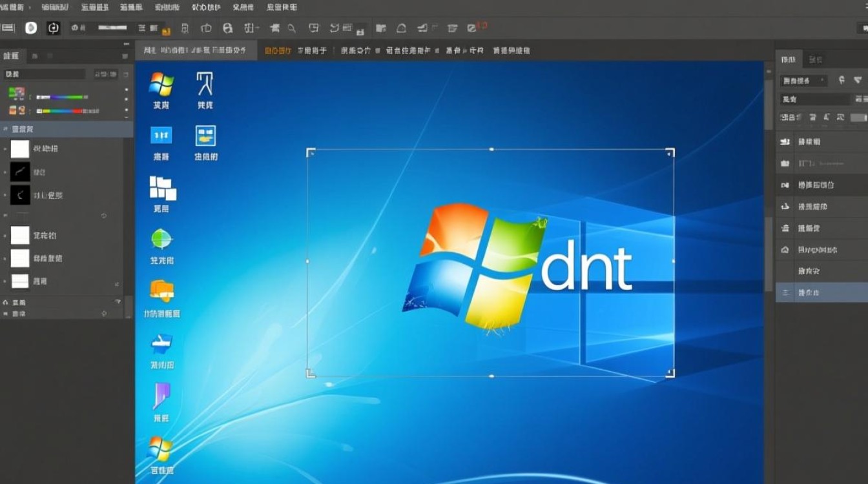Click the chat bubble icon near the toolbar's right end
Screen dimensions: 868x484
(315, 28)
